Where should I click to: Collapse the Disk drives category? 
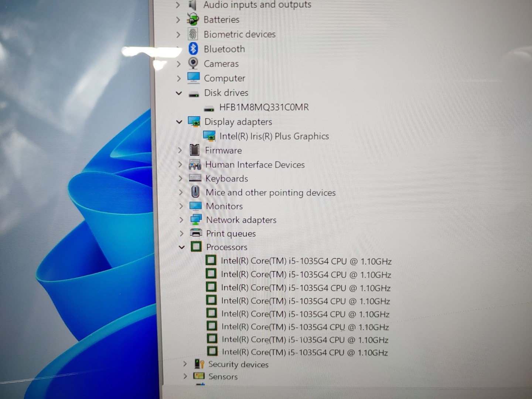(179, 93)
